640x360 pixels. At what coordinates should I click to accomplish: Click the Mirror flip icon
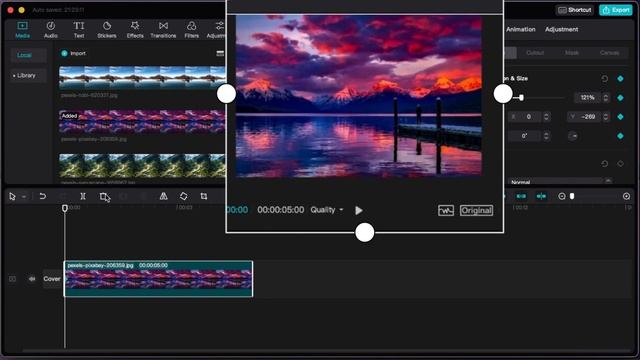pos(163,196)
